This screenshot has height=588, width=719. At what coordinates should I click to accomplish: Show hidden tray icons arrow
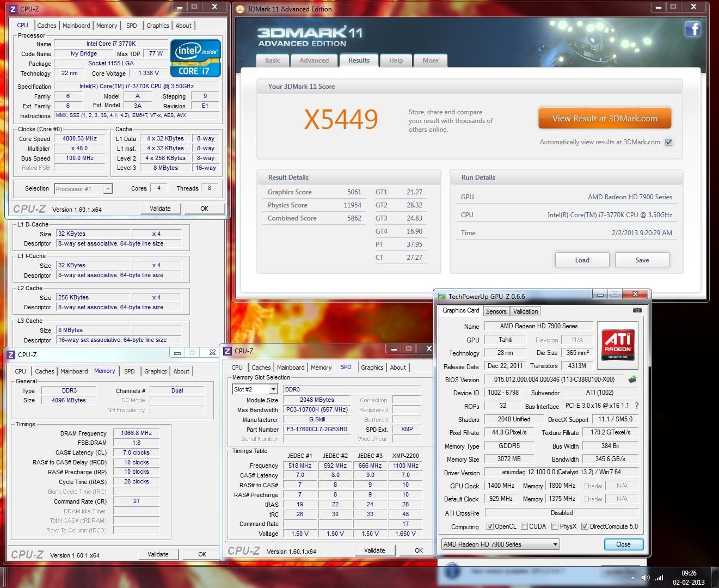[x=632, y=578]
